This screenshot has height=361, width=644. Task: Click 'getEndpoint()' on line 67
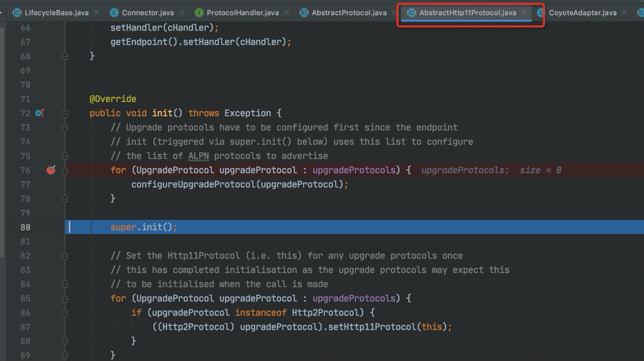144,42
